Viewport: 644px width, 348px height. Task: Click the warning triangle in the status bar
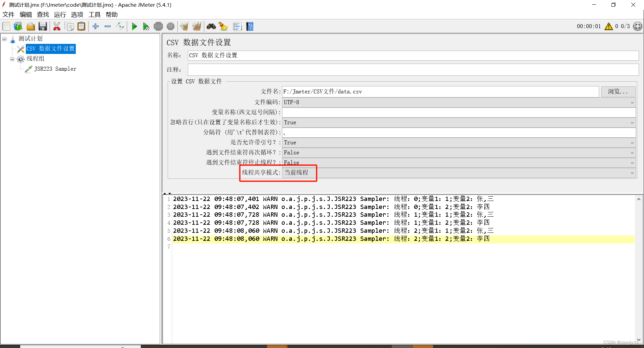[x=609, y=26]
